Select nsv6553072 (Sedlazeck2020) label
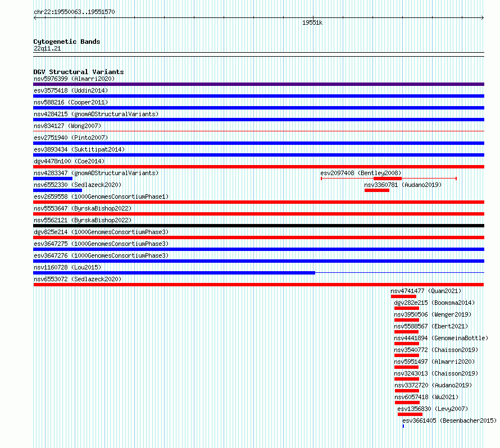The image size is (500, 448). tap(78, 279)
